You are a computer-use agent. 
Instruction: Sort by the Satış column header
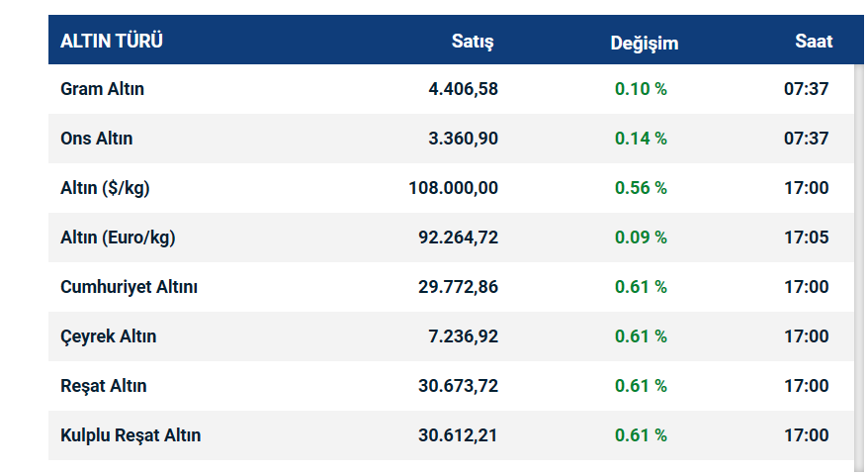coord(473,42)
